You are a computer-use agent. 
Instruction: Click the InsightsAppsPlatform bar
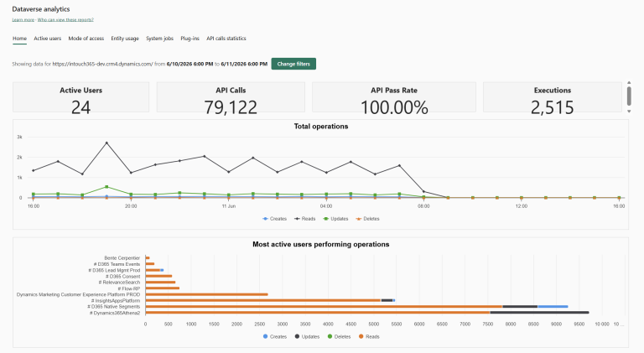coord(270,300)
